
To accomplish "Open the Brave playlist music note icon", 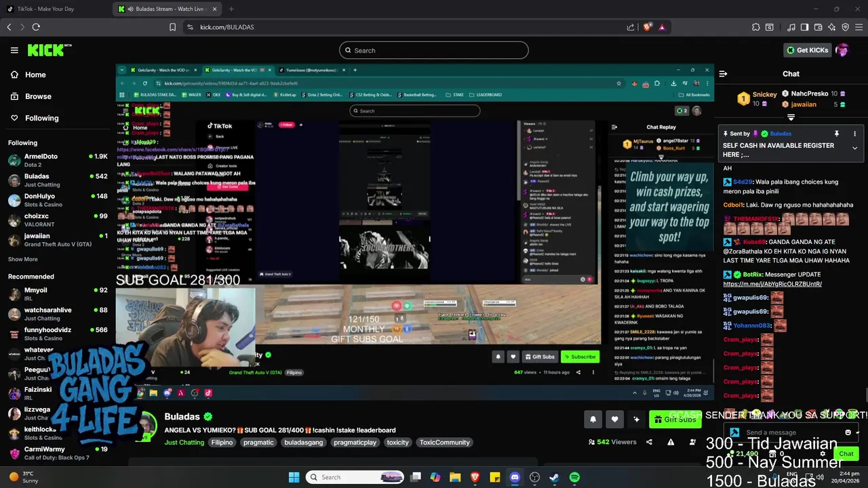I will [x=791, y=27].
